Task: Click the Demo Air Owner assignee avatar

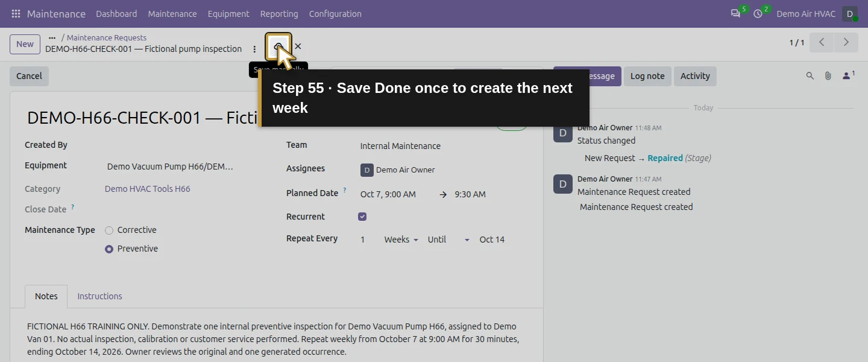Action: [x=367, y=170]
